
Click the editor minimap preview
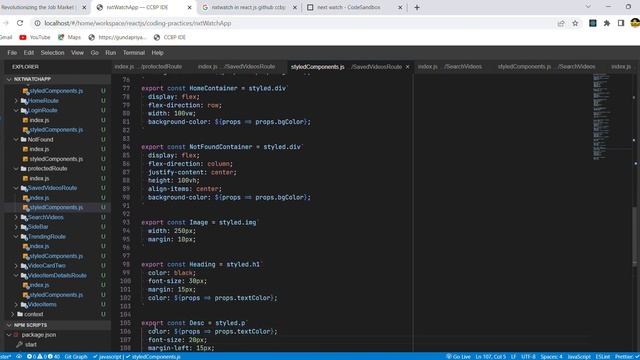click(x=602, y=116)
